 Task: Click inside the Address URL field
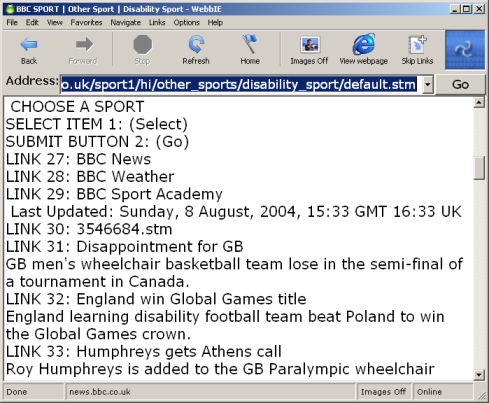coord(241,85)
